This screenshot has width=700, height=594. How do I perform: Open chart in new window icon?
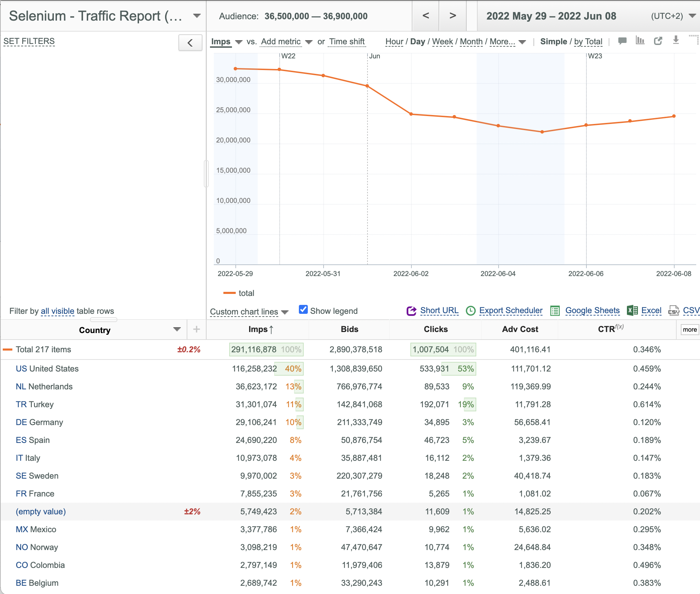(x=658, y=41)
